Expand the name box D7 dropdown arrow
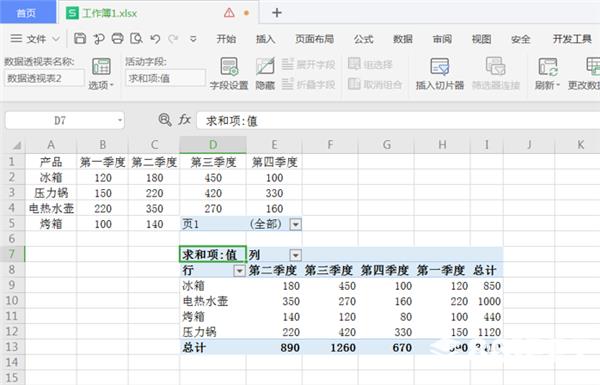 120,121
